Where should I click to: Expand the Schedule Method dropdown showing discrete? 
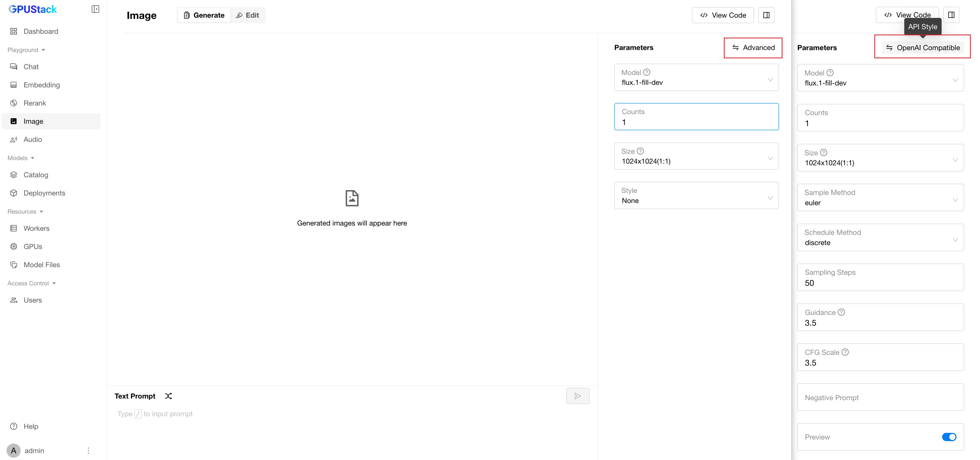point(880,238)
